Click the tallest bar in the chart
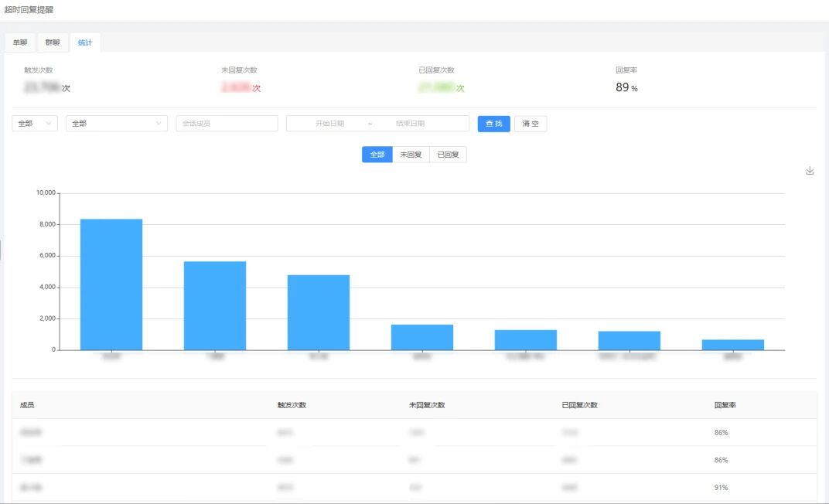This screenshot has width=829, height=504. click(111, 284)
